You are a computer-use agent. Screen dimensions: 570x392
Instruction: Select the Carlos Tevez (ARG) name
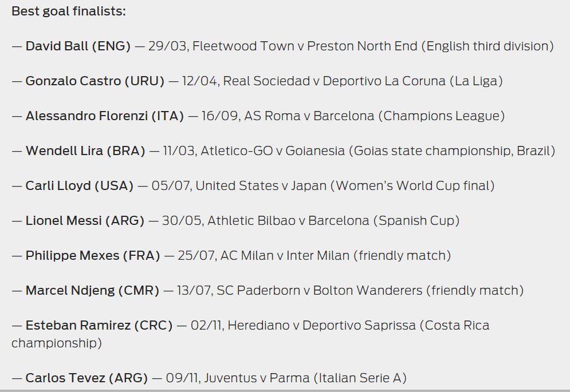[x=87, y=378]
